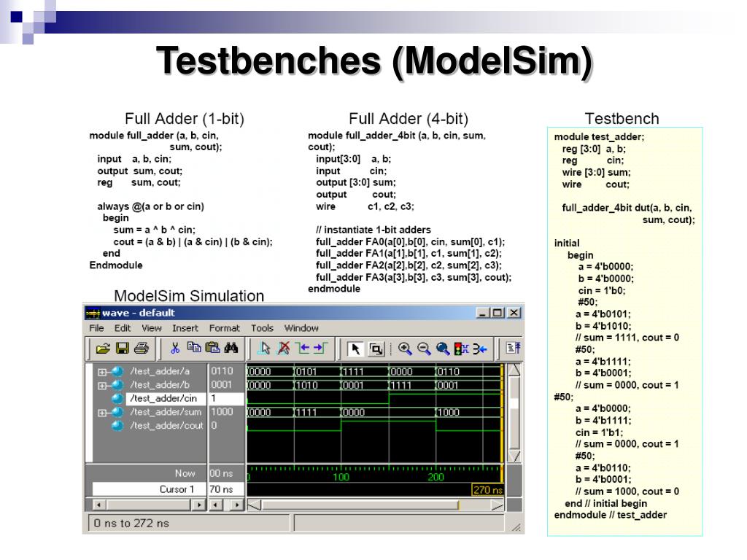747x560 pixels.
Task: Select the /test_adder/a signal name
Action: tap(160, 371)
